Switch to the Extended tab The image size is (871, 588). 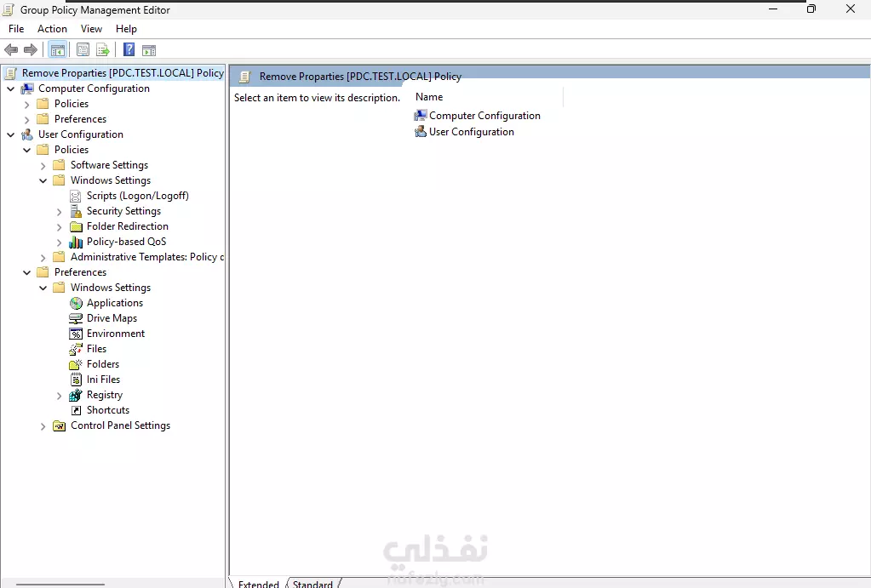(x=258, y=584)
